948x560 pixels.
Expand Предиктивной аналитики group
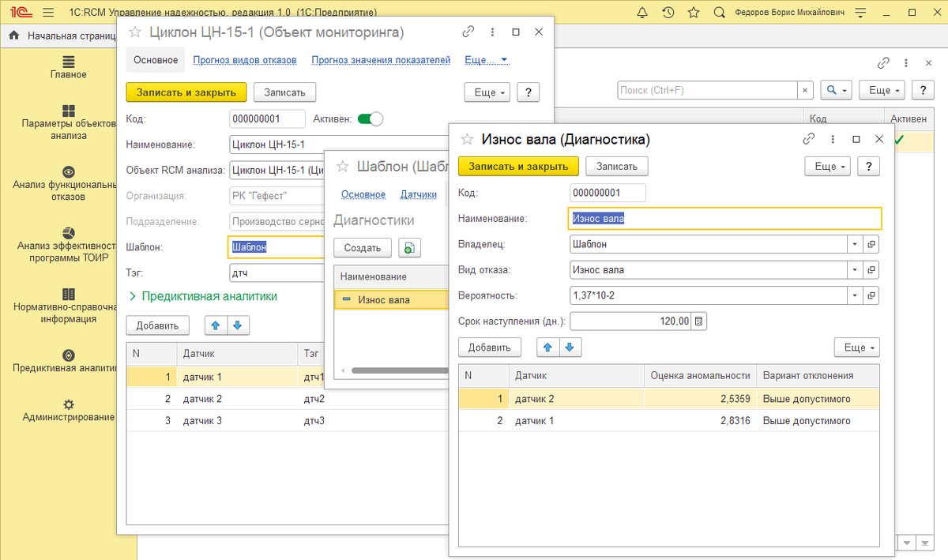click(203, 297)
